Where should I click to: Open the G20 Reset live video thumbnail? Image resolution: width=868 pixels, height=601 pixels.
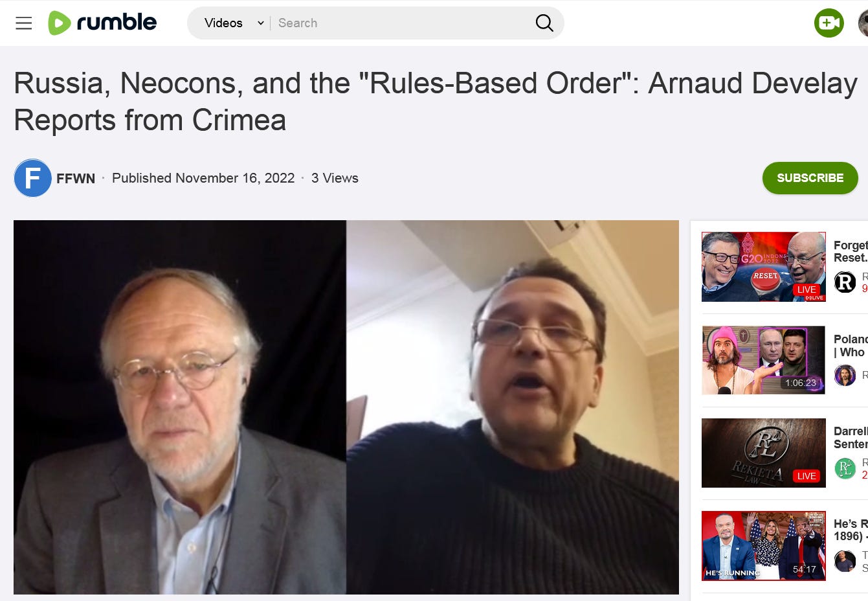pyautogui.click(x=764, y=267)
